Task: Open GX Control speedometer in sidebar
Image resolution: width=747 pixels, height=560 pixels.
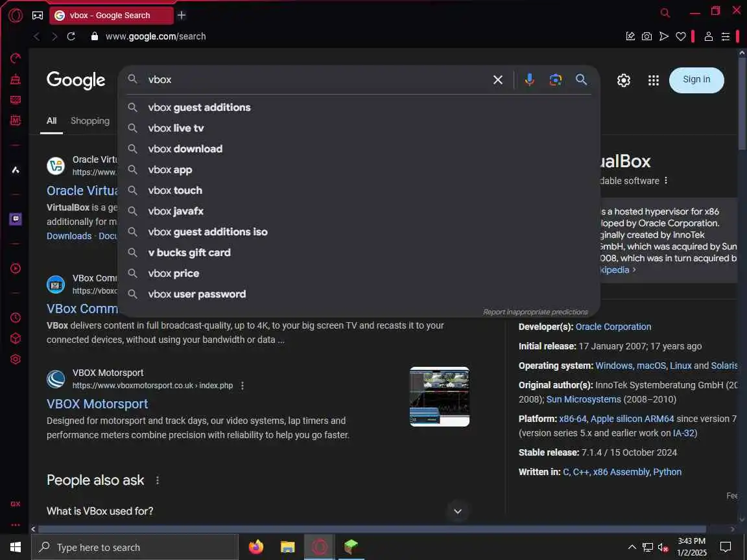Action: click(16, 58)
